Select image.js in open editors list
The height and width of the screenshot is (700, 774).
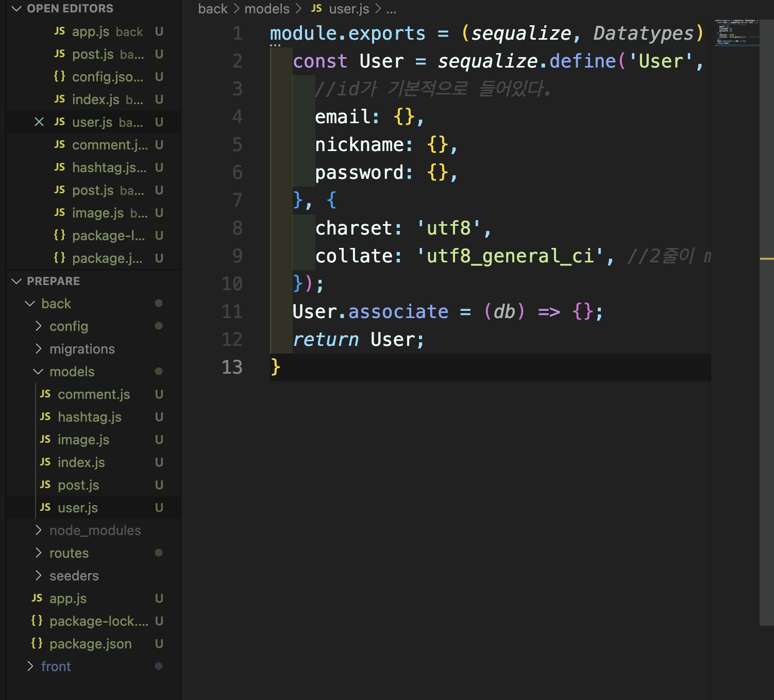coord(93,213)
